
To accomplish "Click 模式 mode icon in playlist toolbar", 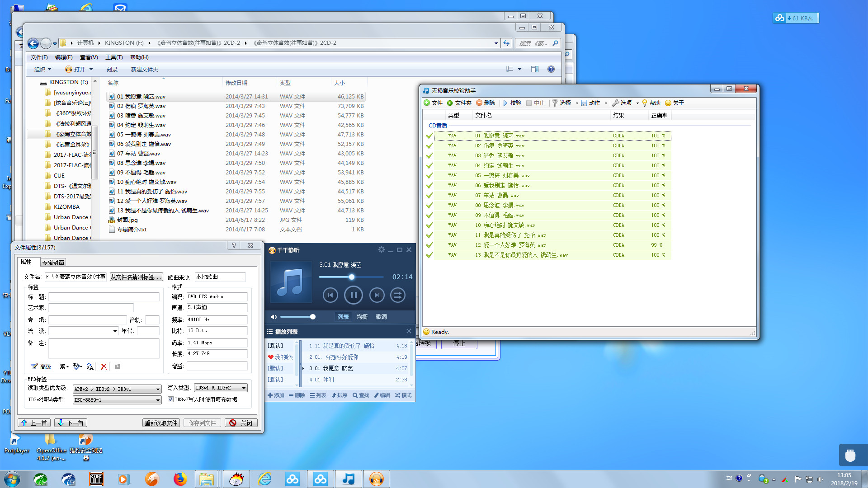I will point(397,395).
